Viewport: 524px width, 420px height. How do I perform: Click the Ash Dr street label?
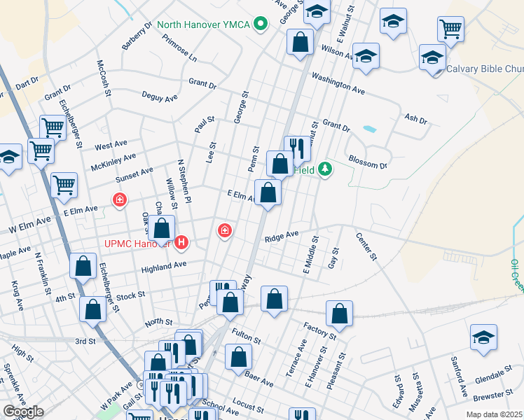(x=415, y=119)
